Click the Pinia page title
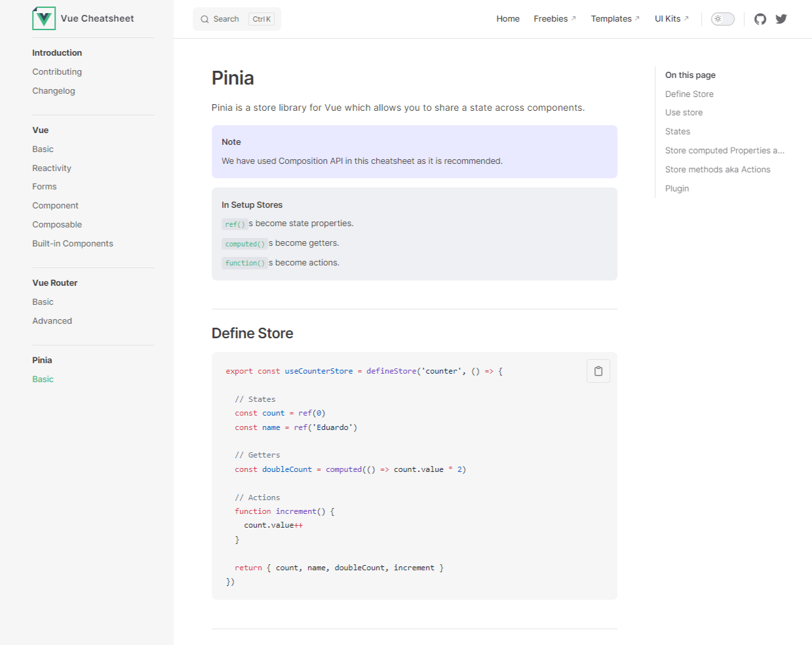812x645 pixels. (233, 78)
